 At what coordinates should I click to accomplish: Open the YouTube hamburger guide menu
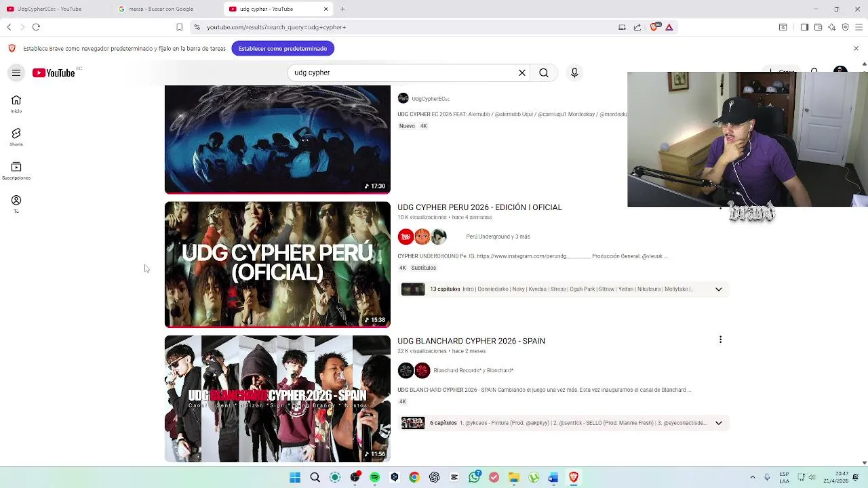[16, 73]
